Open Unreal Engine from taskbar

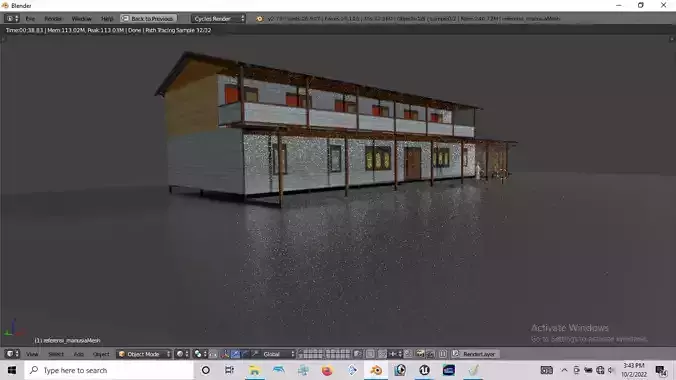[425, 370]
